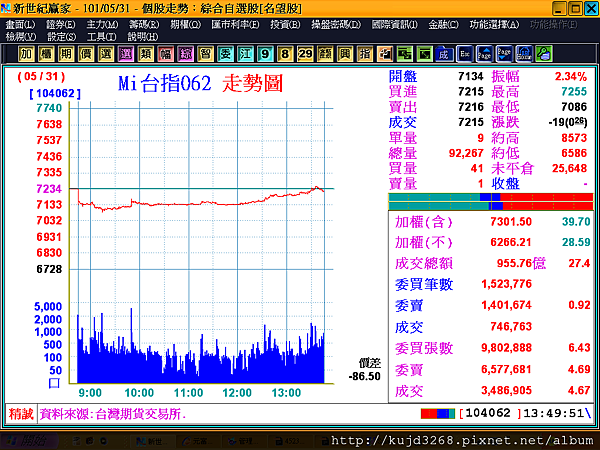
Task: Open the 檢視(V) menu
Action: click(x=21, y=37)
